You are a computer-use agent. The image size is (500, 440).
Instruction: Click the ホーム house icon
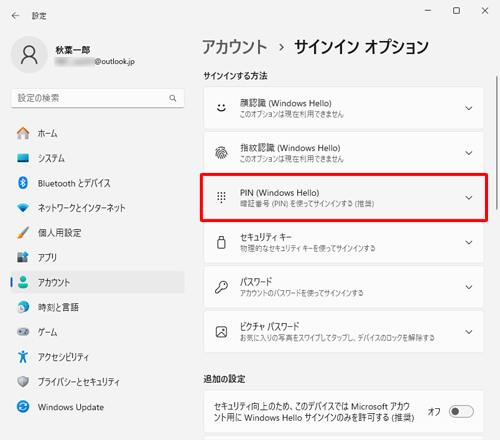(x=23, y=133)
